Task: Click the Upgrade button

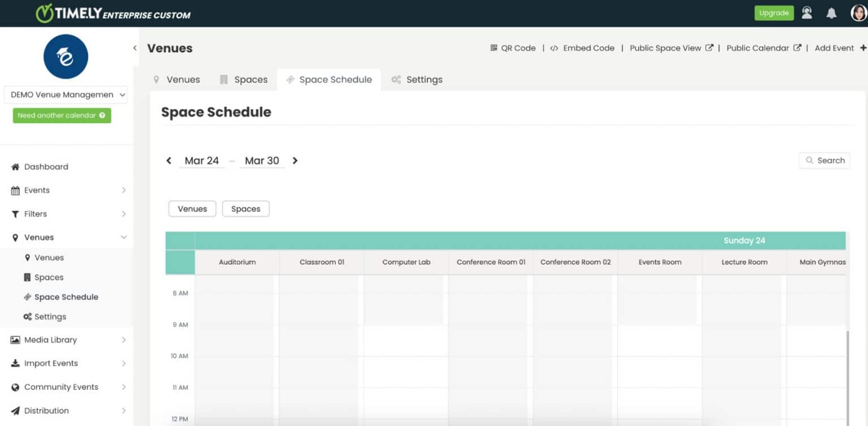Action: [x=774, y=12]
